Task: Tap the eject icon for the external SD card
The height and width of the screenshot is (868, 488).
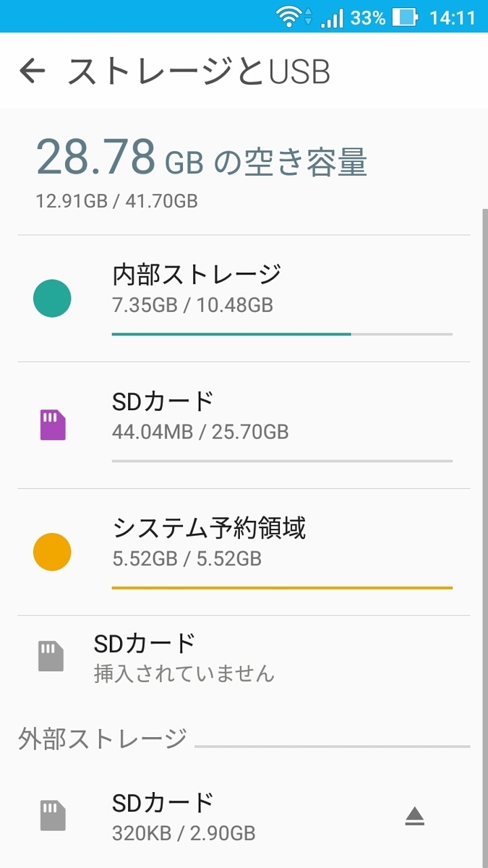Action: tap(415, 816)
